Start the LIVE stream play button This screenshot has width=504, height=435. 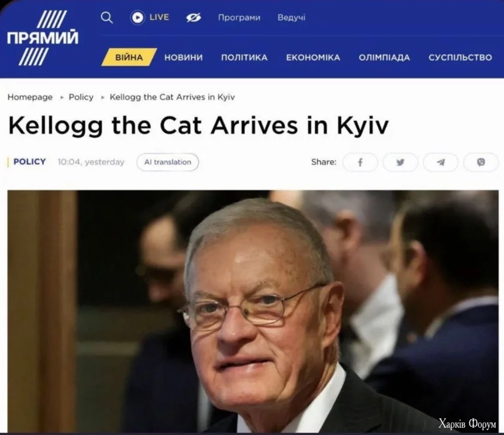[137, 18]
